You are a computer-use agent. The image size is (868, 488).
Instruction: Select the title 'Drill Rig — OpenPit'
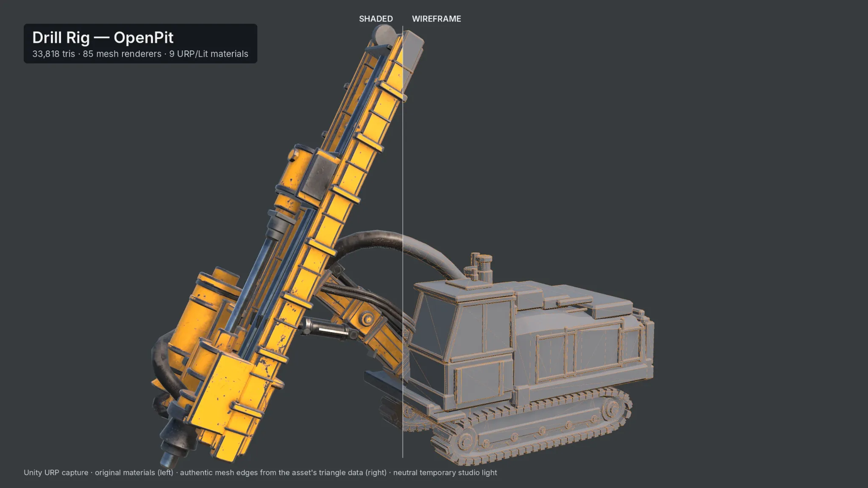pos(103,38)
